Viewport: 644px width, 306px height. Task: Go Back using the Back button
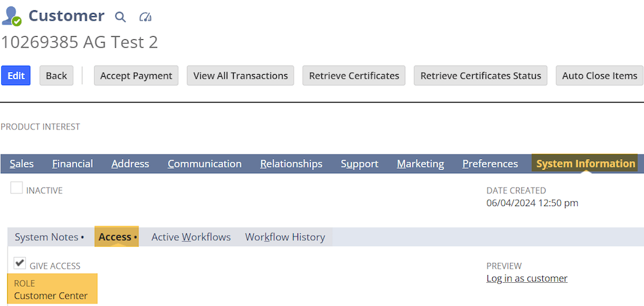pos(56,75)
